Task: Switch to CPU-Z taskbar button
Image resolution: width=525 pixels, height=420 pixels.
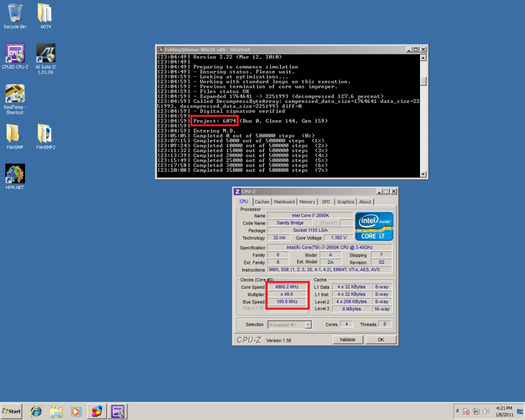Action: tap(117, 411)
